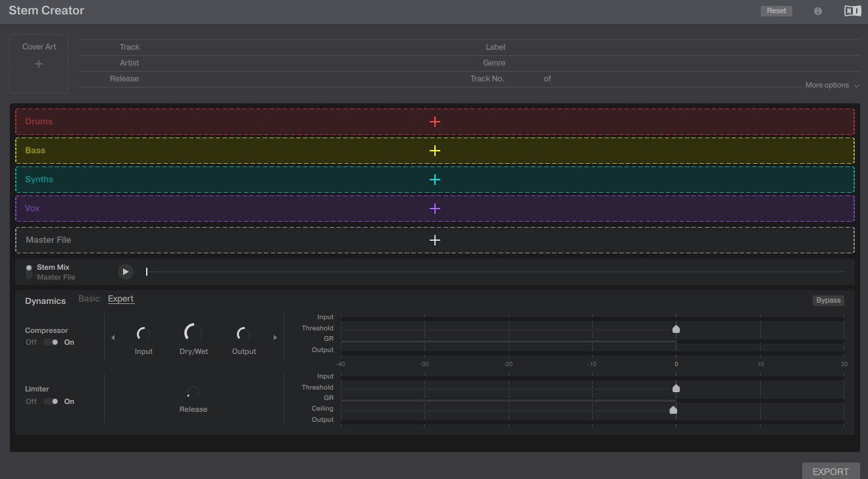Add Cover Art image
Screen dimensions: 868x479
(39, 64)
